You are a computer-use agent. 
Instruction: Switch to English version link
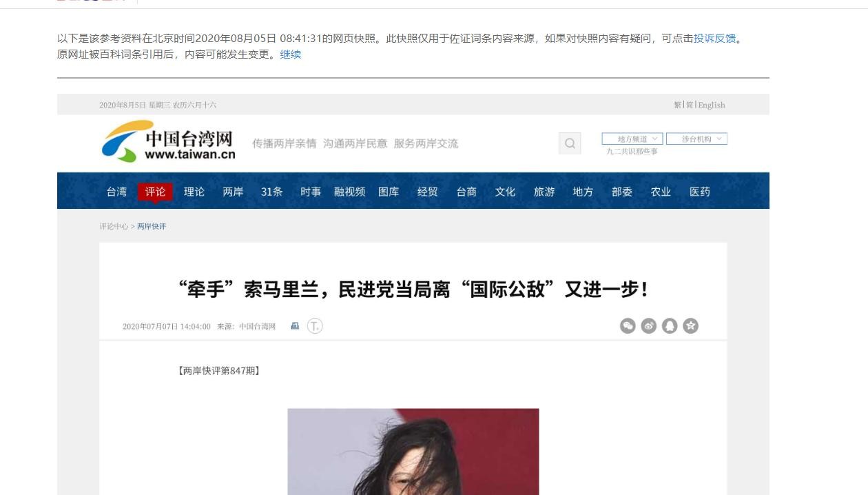click(x=712, y=105)
